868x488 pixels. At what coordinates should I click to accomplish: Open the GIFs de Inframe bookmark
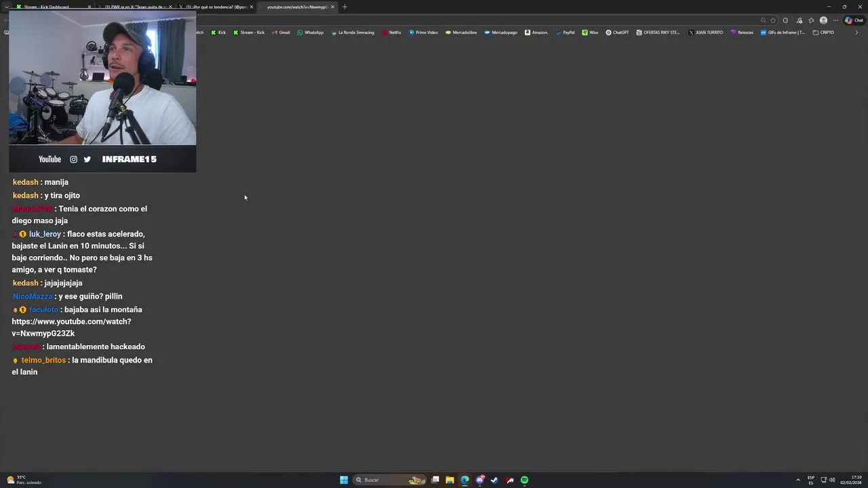783,33
